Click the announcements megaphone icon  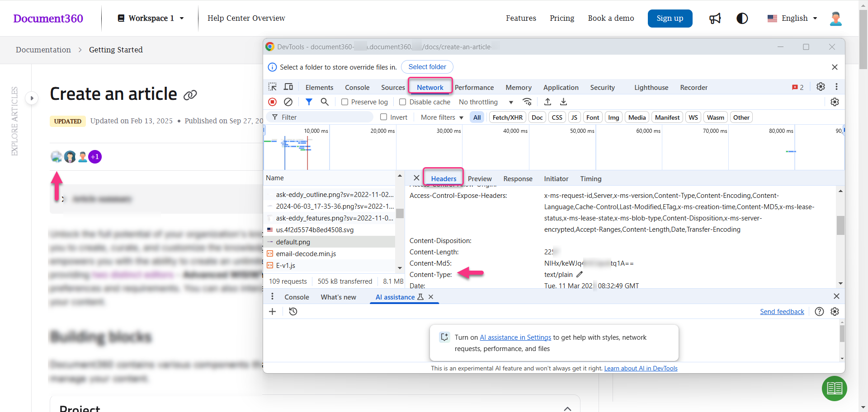pyautogui.click(x=715, y=19)
